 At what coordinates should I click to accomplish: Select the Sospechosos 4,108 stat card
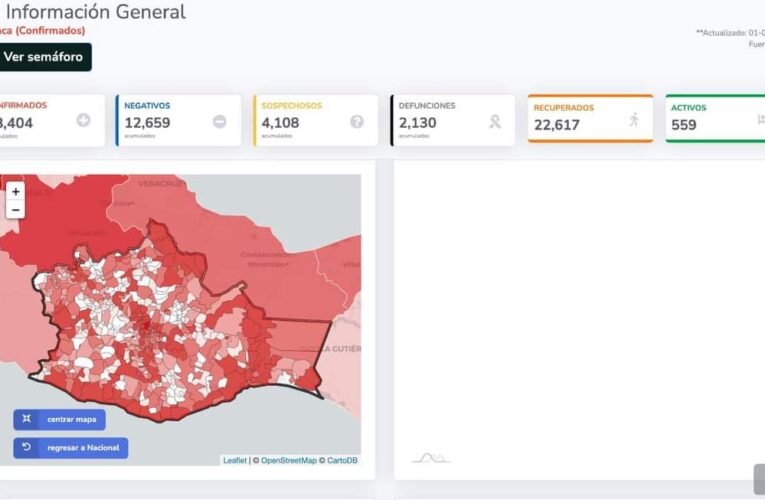(x=315, y=121)
